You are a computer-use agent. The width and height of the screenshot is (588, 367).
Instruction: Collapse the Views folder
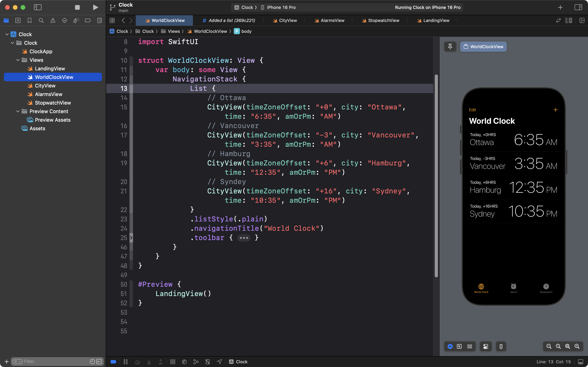tap(18, 60)
